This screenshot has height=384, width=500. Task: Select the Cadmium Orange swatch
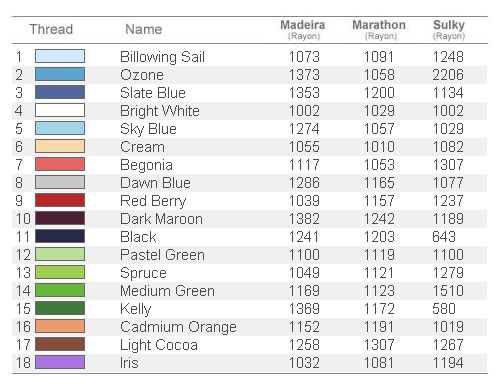click(60, 326)
